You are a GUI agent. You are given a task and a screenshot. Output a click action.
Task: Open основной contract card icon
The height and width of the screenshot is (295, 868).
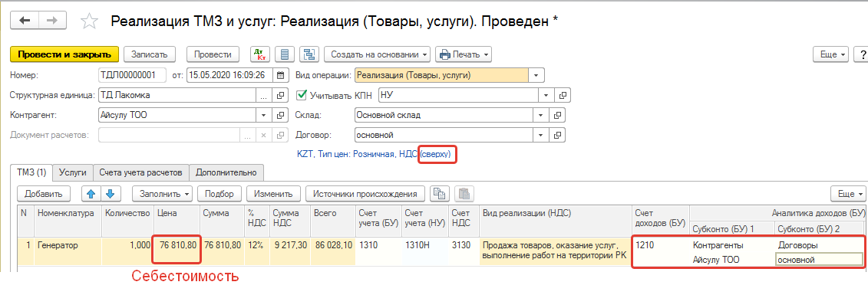pos(557,135)
